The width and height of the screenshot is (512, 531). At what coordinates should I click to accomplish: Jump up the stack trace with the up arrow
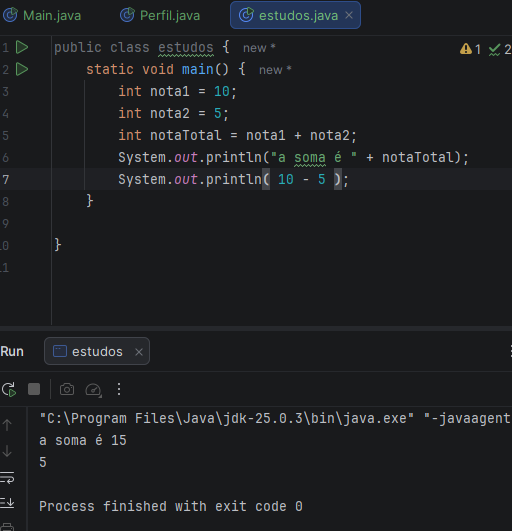[7, 425]
